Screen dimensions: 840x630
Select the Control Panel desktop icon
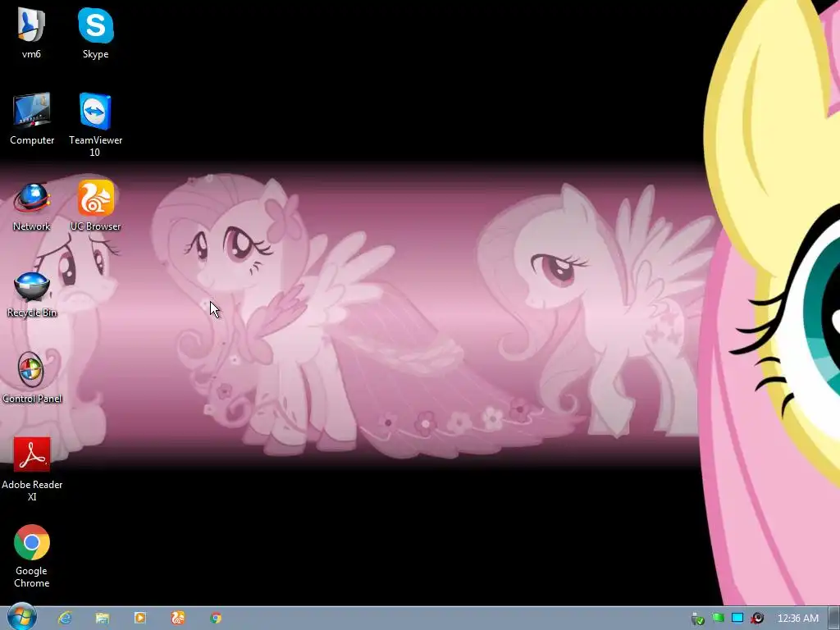click(32, 377)
